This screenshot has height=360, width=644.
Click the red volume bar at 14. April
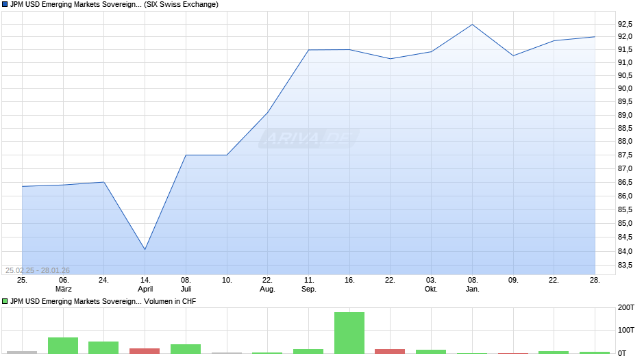click(145, 351)
